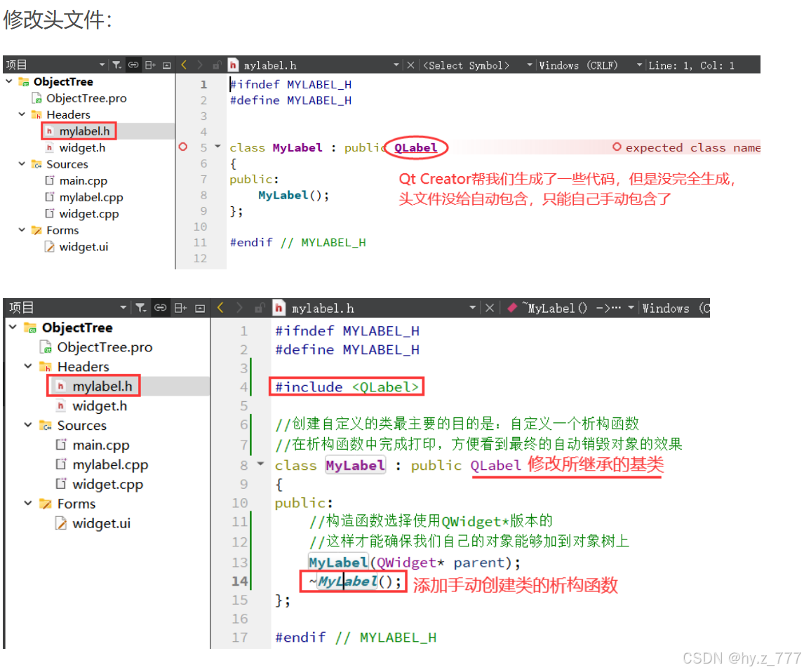Collapse Forms folder in top tree
The image size is (804, 672).
(x=22, y=229)
